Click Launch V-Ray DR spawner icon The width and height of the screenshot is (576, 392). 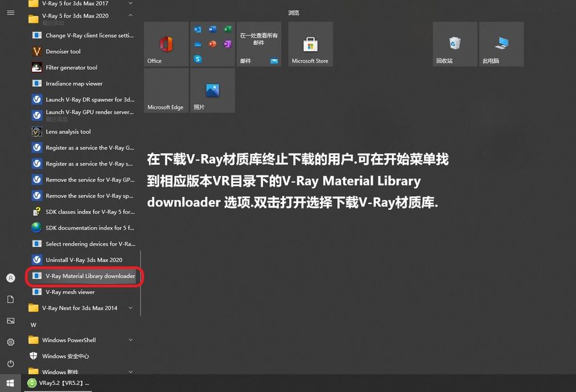36,100
